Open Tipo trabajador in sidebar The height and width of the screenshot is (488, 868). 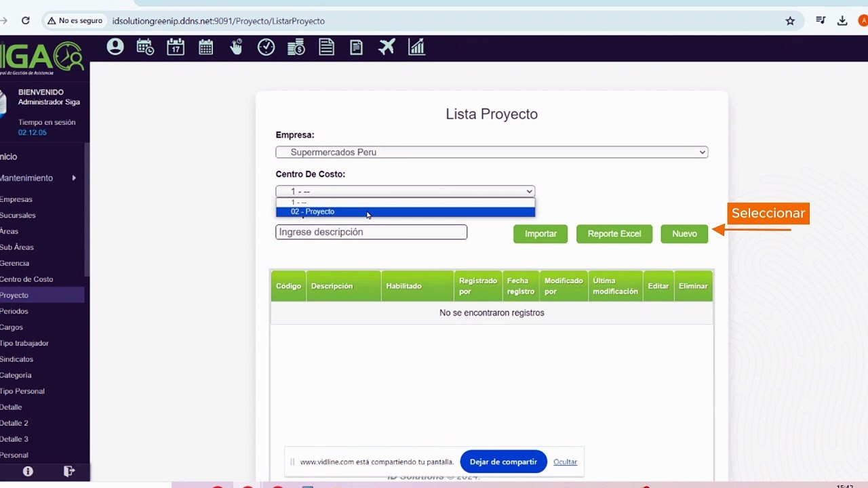point(24,343)
